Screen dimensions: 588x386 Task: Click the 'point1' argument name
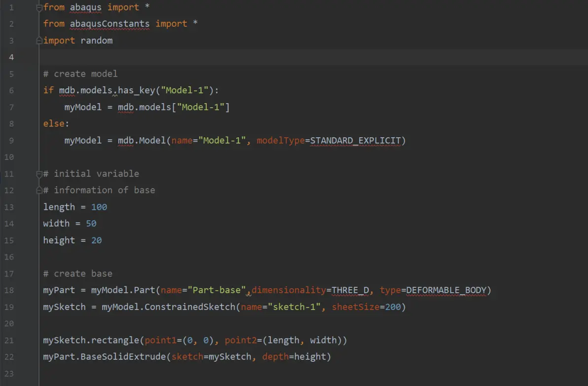160,340
